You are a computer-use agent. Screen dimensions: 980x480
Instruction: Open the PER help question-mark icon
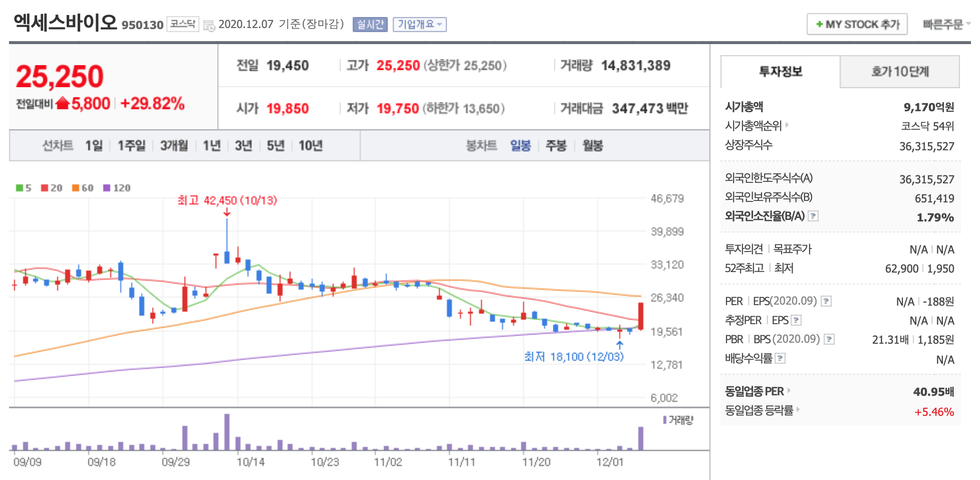[827, 301]
